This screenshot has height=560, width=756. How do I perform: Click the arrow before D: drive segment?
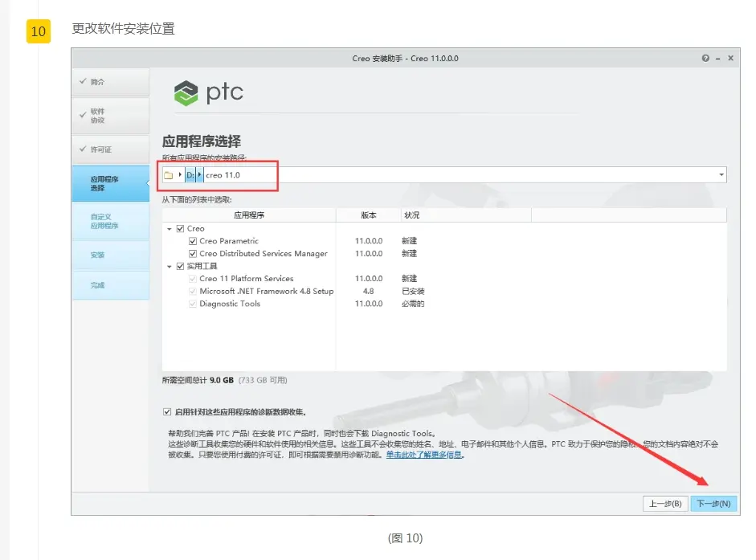[x=180, y=174]
